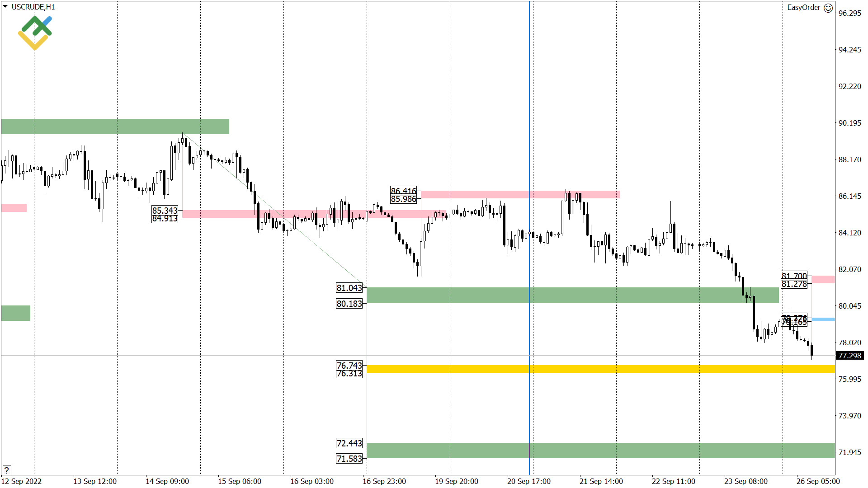The height and width of the screenshot is (488, 868).
Task: Click the 86.145 price scale value
Action: click(x=850, y=196)
